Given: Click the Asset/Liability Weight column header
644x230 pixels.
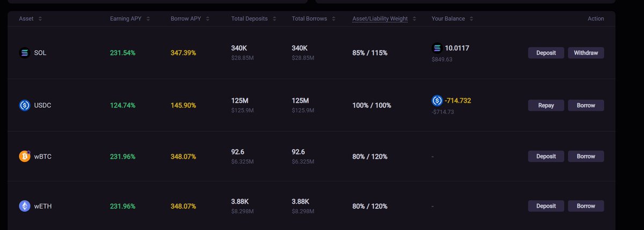Looking at the screenshot, I should tap(380, 19).
